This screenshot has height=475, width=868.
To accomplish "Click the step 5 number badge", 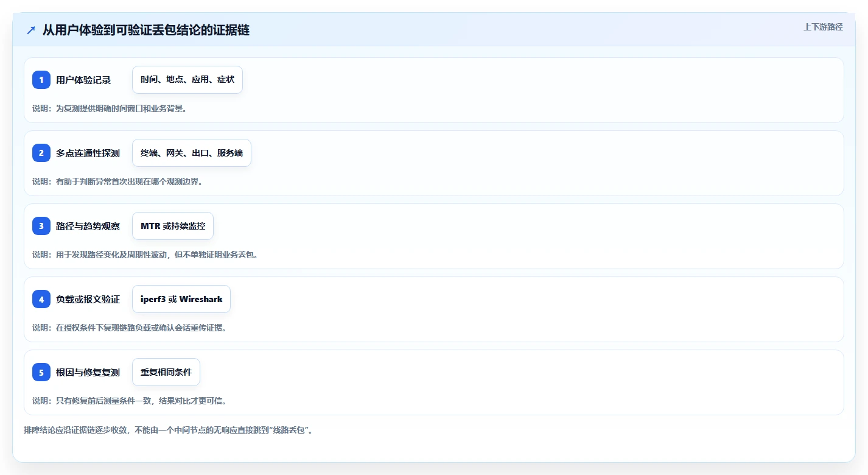I will pos(41,372).
